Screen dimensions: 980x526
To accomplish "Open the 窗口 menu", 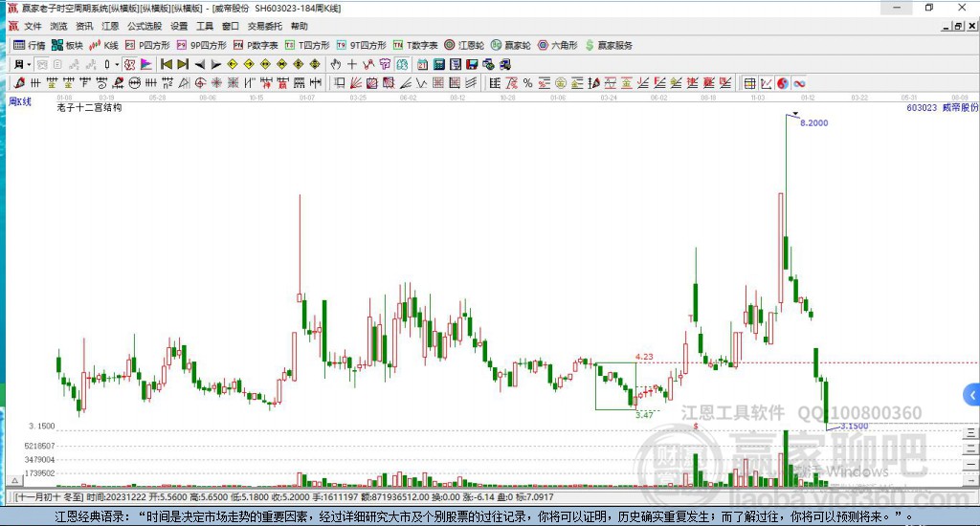I will [x=230, y=26].
